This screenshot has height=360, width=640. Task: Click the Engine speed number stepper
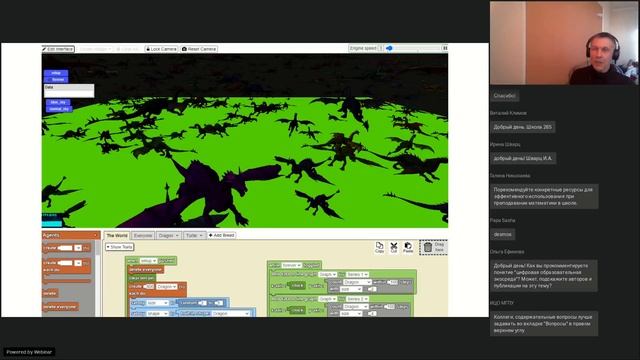[x=380, y=48]
